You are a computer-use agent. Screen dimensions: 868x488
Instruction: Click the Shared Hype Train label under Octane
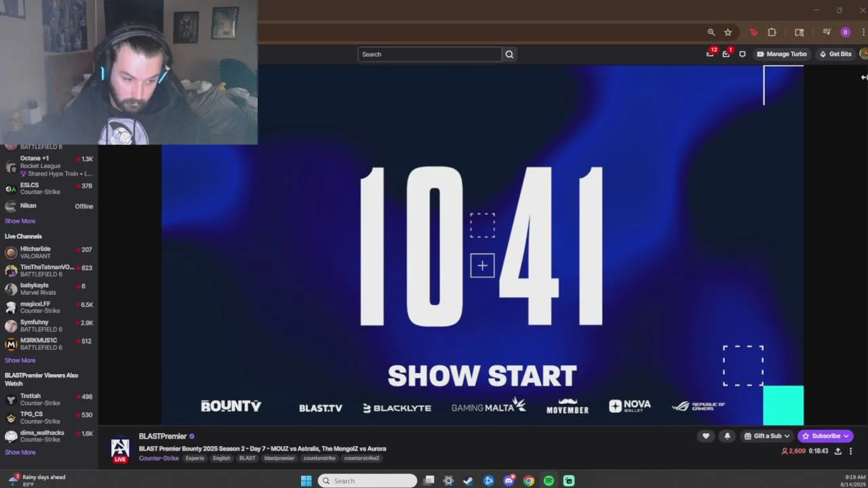click(57, 174)
